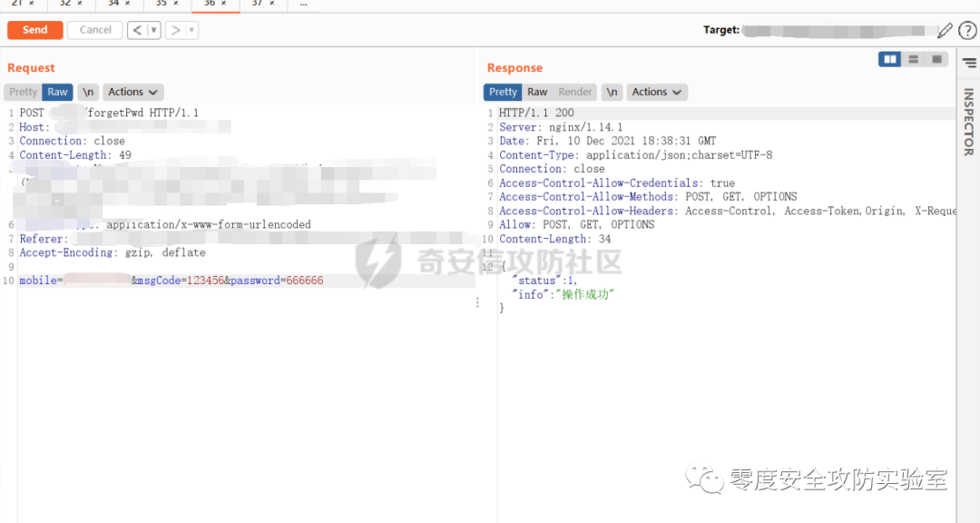Go to the previous request with back arrow
980x523 pixels.
click(138, 30)
